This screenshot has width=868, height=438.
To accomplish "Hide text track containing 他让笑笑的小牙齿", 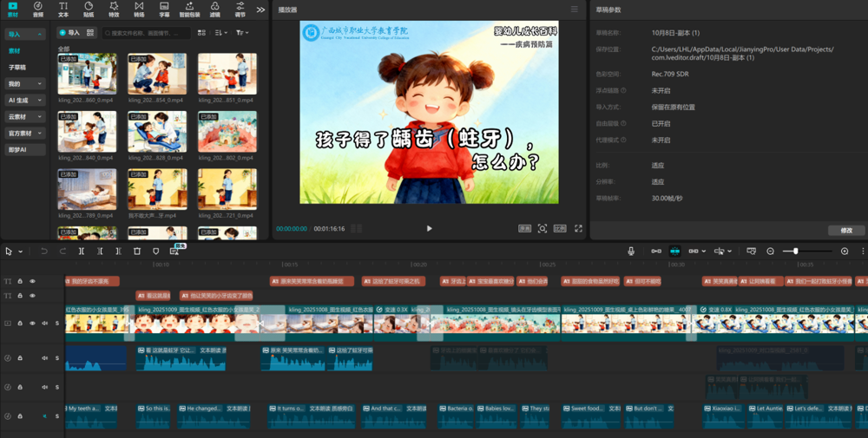I will pos(32,296).
